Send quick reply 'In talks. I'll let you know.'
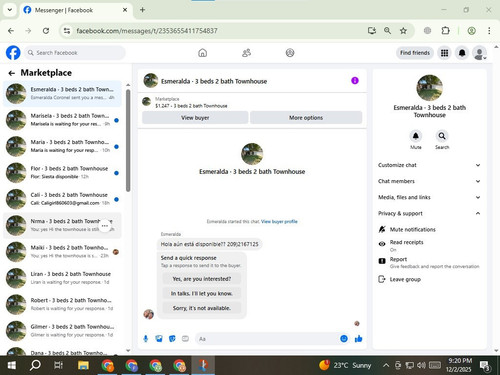The height and width of the screenshot is (375, 500). pos(202,293)
